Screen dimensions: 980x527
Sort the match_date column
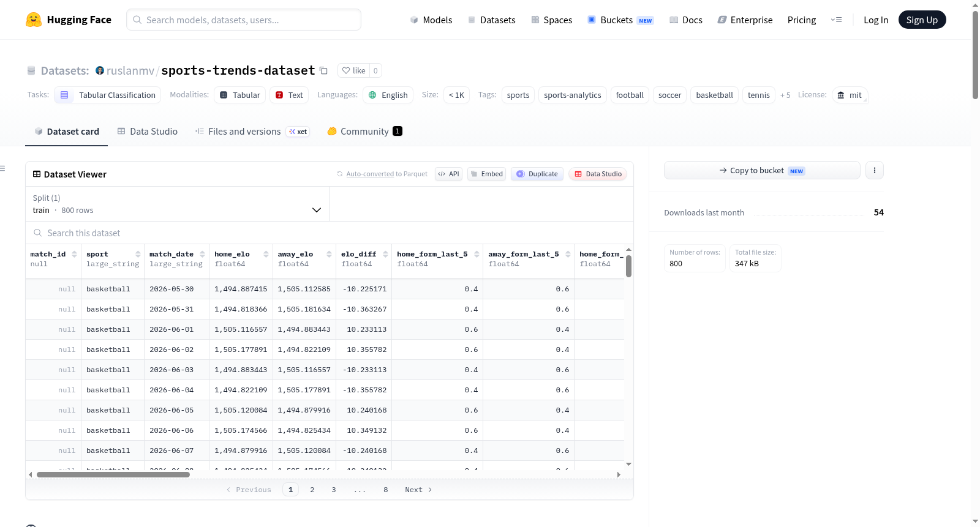(202, 254)
